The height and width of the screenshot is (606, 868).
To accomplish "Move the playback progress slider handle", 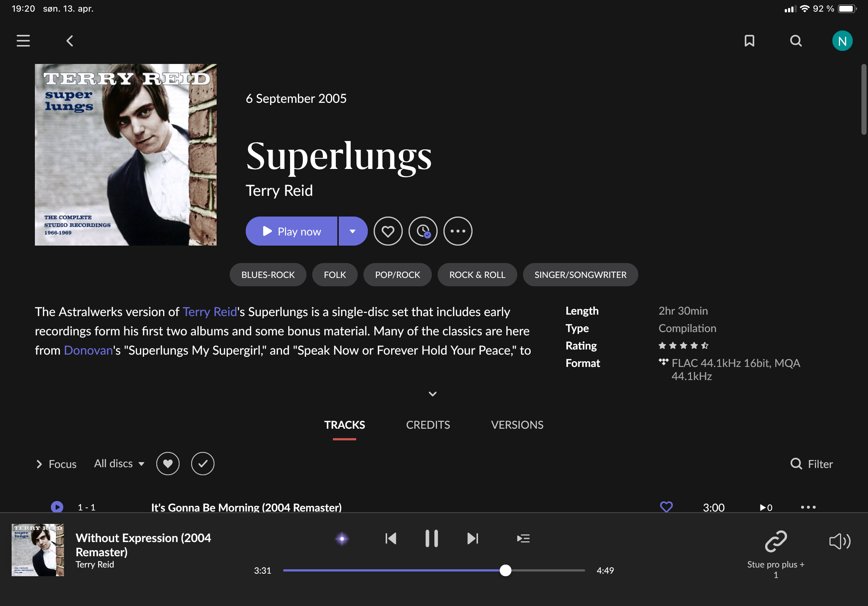I will point(506,570).
